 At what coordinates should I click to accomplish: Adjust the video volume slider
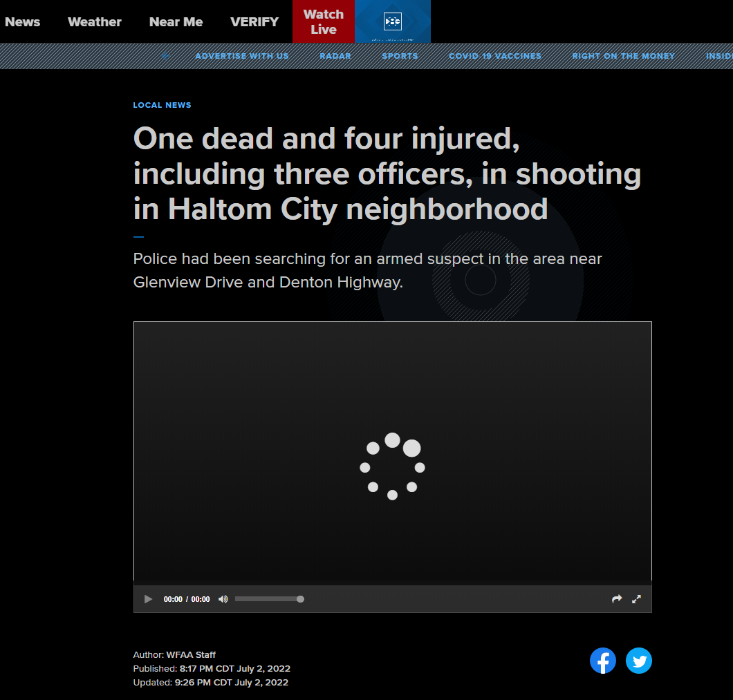coord(268,599)
